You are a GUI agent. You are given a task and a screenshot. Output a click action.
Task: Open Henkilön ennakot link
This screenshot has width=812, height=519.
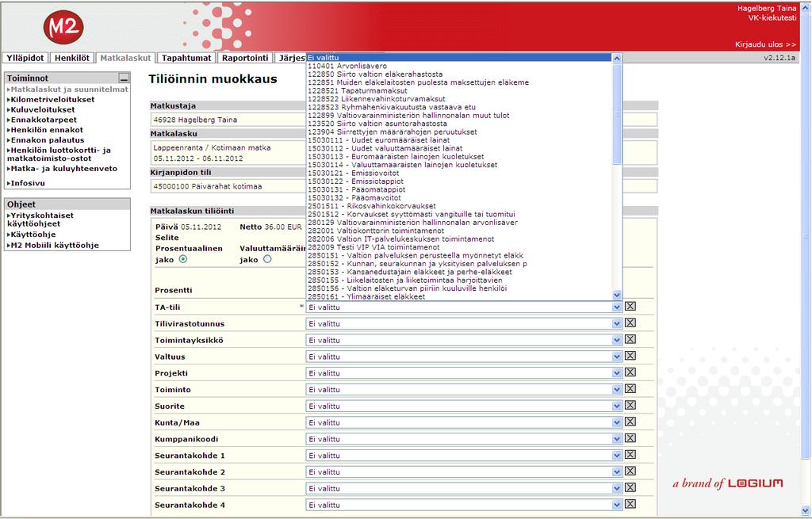pyautogui.click(x=47, y=130)
